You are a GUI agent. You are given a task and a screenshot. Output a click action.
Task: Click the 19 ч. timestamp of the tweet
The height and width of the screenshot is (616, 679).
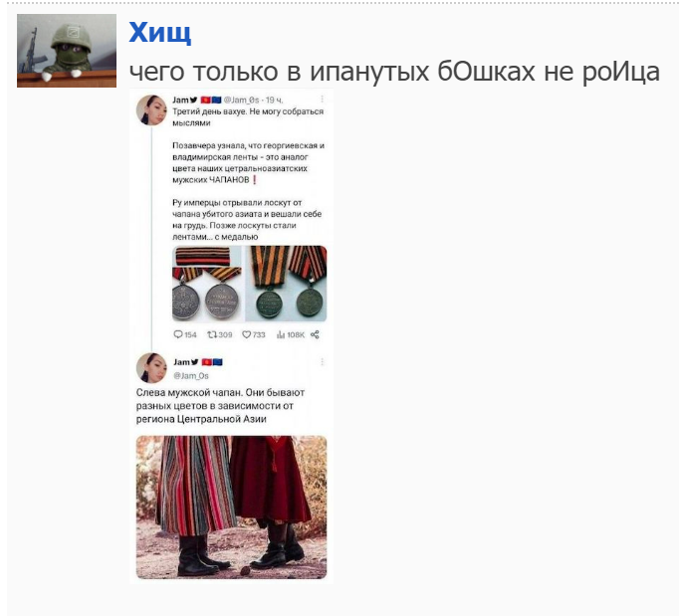pos(274,100)
